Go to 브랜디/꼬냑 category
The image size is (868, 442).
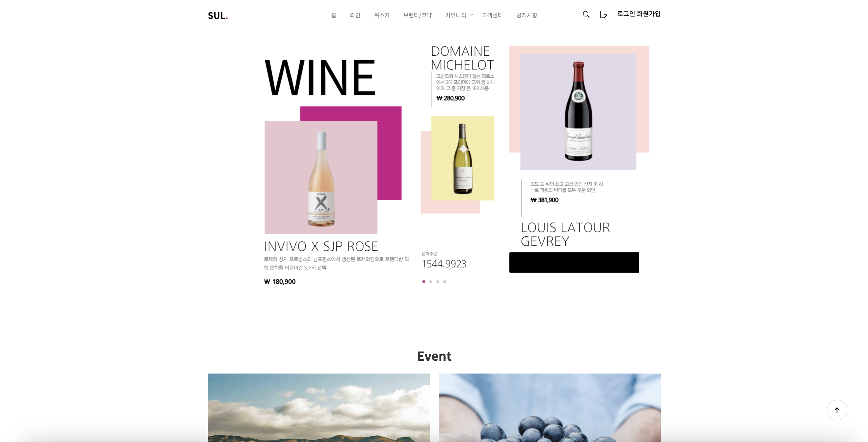tap(417, 15)
